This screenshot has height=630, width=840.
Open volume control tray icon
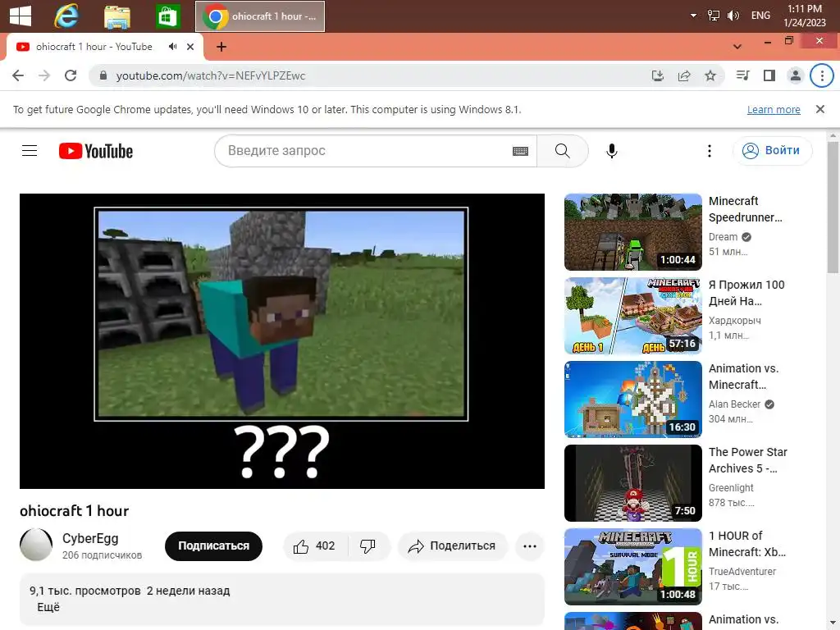(x=733, y=16)
